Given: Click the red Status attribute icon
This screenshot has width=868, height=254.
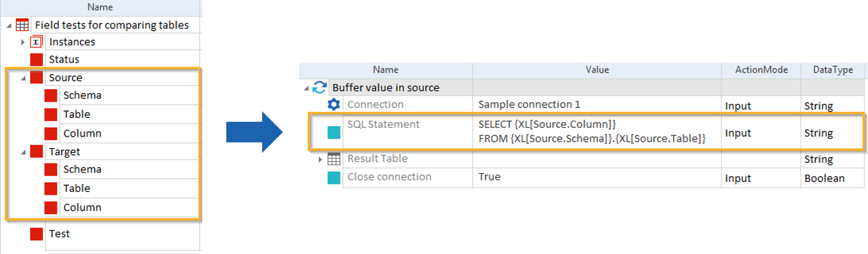Looking at the screenshot, I should pyautogui.click(x=37, y=60).
